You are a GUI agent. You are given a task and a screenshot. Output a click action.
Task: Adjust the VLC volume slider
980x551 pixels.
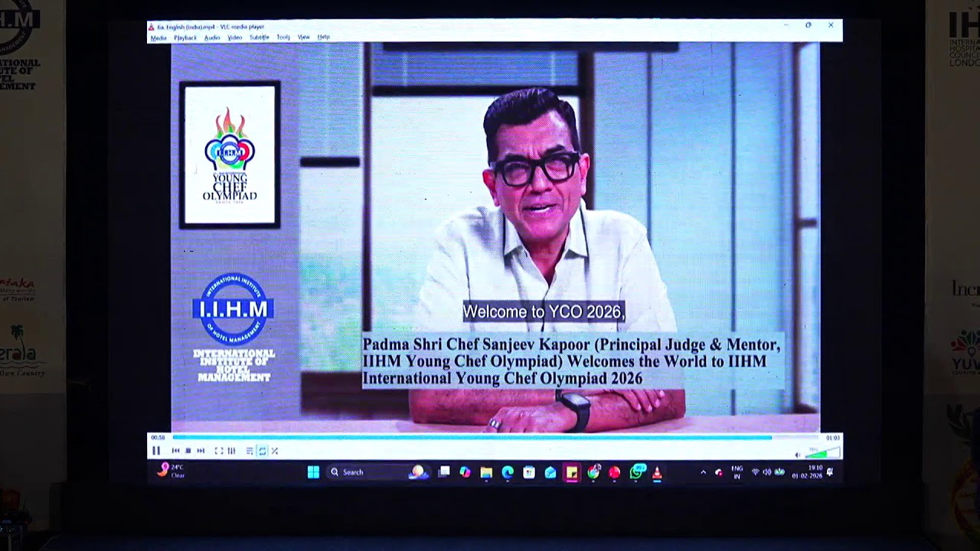(x=822, y=453)
